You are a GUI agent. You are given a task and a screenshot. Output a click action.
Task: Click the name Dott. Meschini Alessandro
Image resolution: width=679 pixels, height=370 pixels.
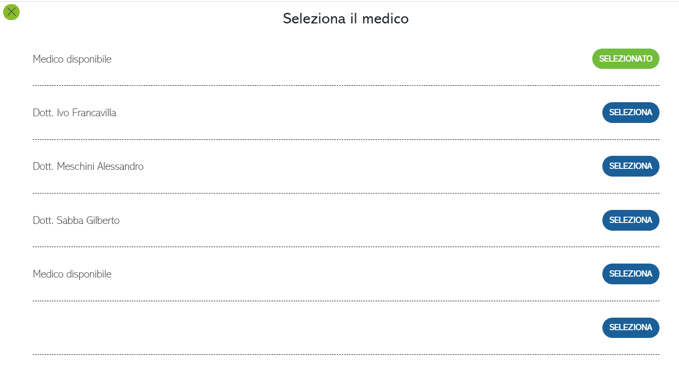click(88, 166)
